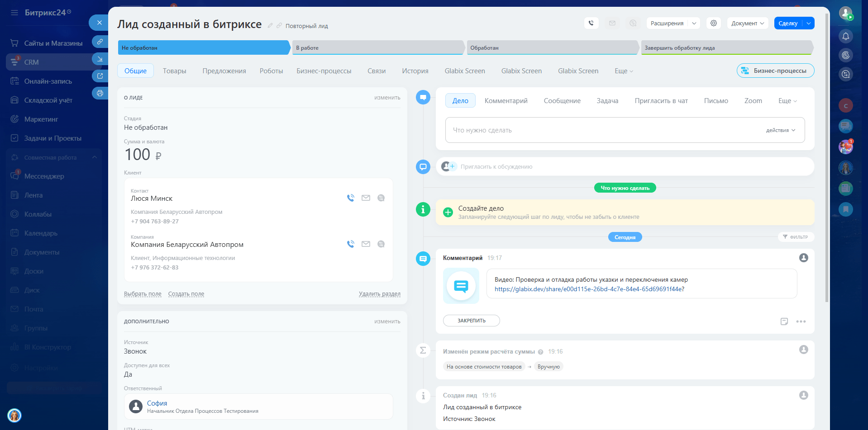Expand the "Еще" menu in the lead tabs
Image resolution: width=868 pixels, height=430 pixels.
coord(624,71)
